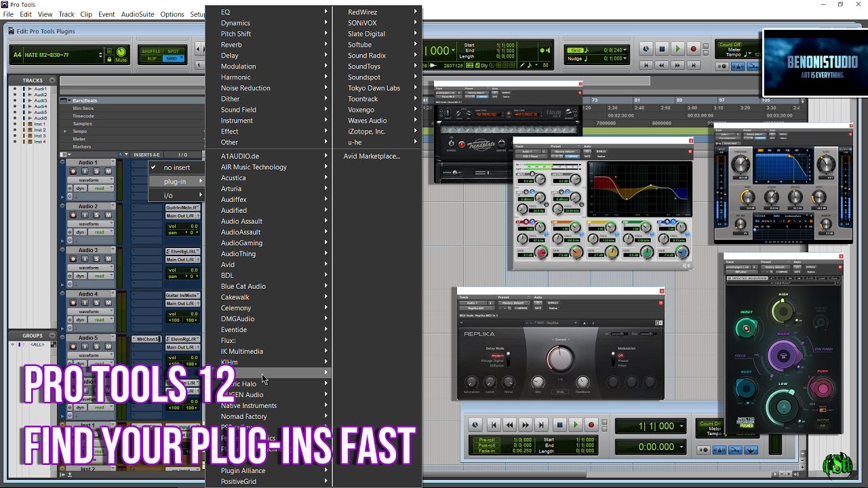
Task: Open the Reverb plug-in category
Action: pyautogui.click(x=269, y=45)
